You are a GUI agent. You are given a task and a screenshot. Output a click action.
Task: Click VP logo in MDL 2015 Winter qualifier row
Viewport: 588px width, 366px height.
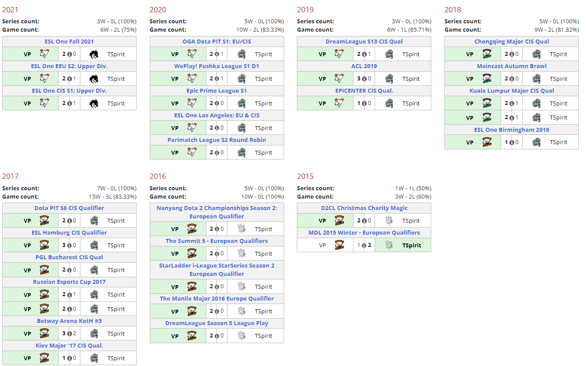point(339,245)
